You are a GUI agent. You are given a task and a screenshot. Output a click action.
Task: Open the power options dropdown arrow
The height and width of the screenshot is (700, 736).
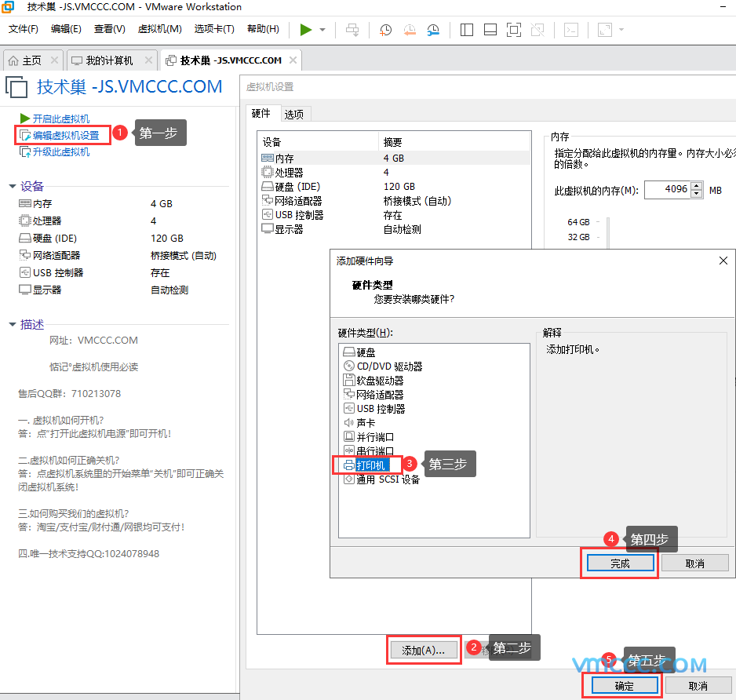point(322,30)
